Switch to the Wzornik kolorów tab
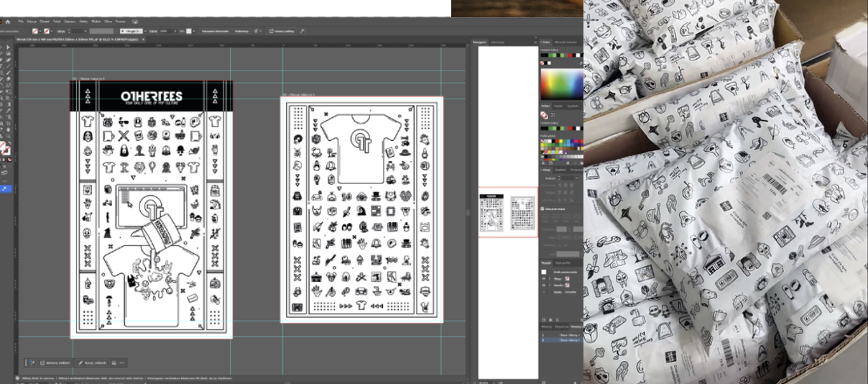The height and width of the screenshot is (384, 868). click(565, 42)
